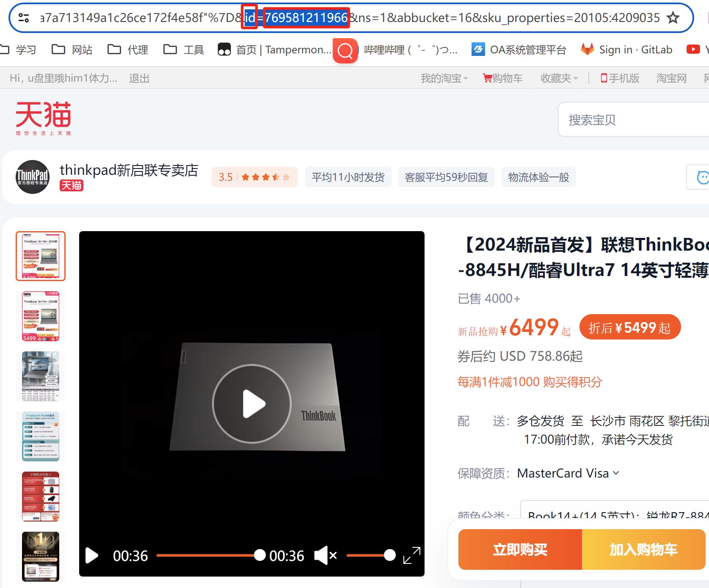Open the customer service chat icon

pyautogui.click(x=703, y=177)
